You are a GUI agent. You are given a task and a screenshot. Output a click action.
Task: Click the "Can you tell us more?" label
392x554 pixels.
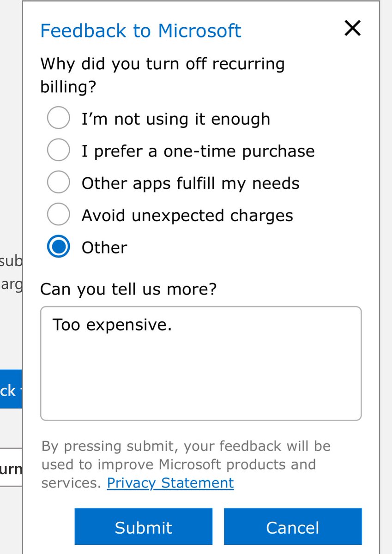click(128, 289)
